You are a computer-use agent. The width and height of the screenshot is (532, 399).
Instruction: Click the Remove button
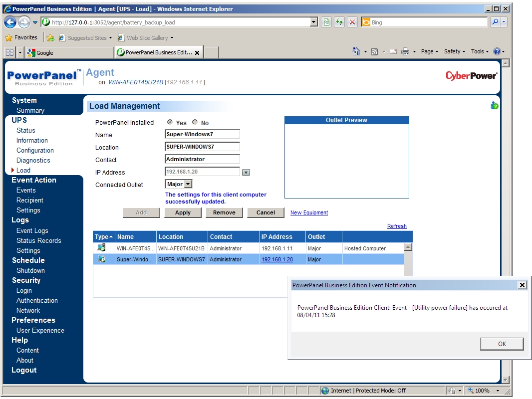point(224,212)
